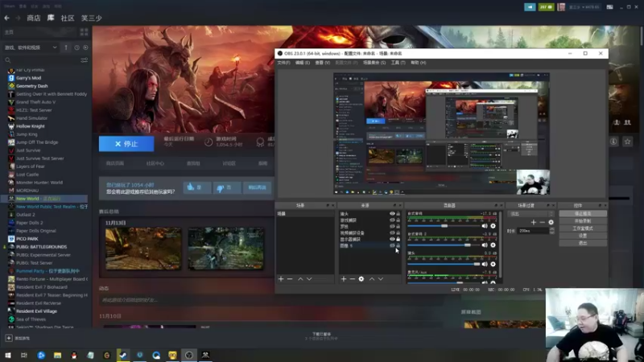
Task: Click the game info icon on Steam game page
Action: (613, 142)
